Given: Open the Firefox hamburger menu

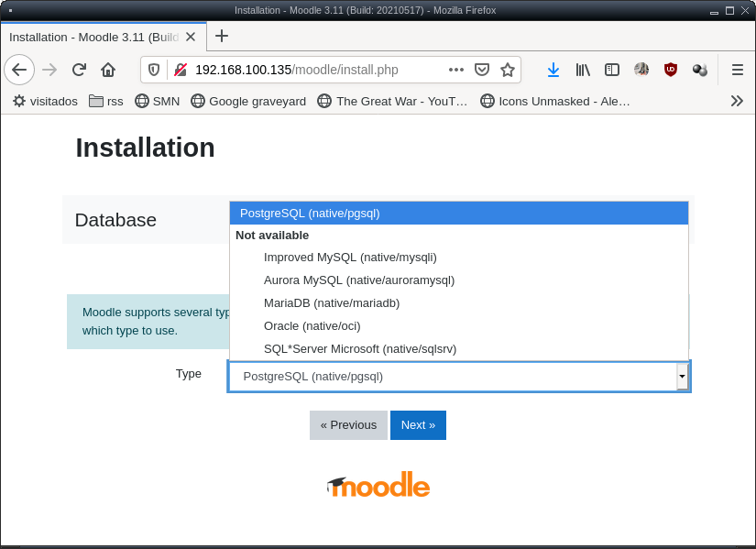Looking at the screenshot, I should point(737,70).
